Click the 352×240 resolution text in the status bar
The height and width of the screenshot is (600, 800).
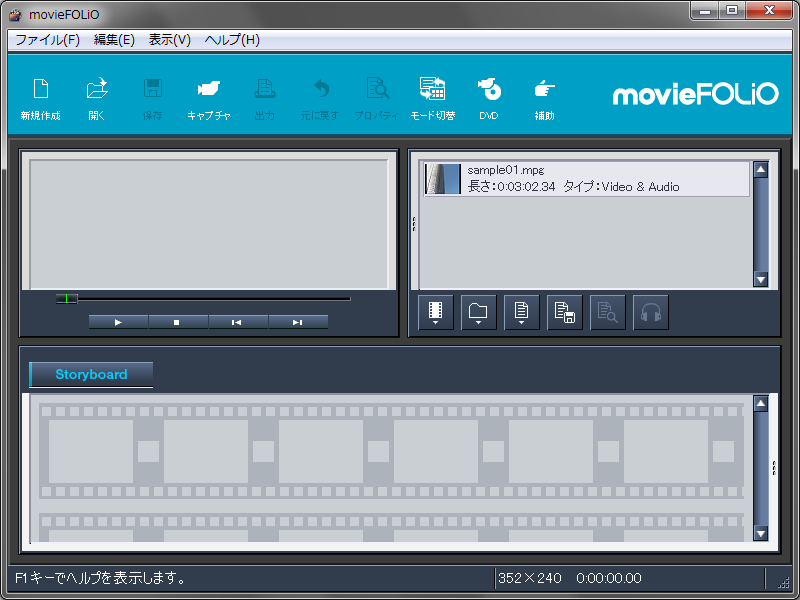coord(530,578)
